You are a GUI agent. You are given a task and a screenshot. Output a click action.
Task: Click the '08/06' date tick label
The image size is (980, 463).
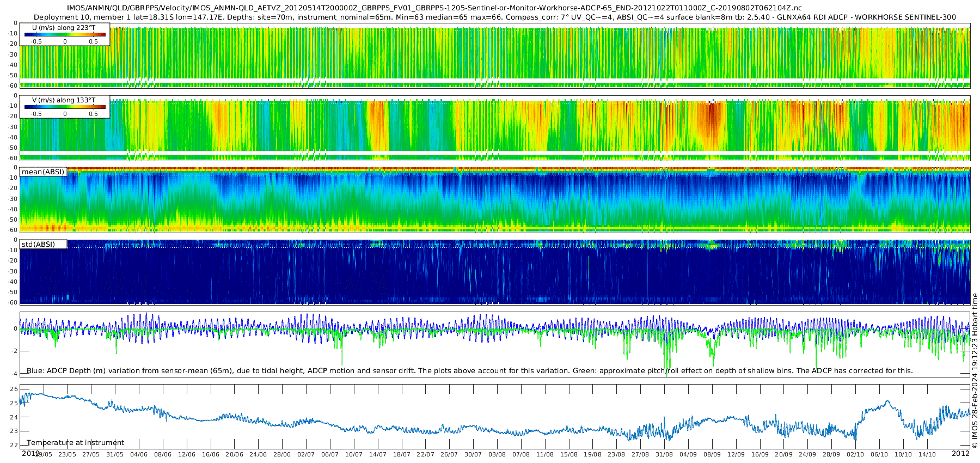[x=163, y=454]
